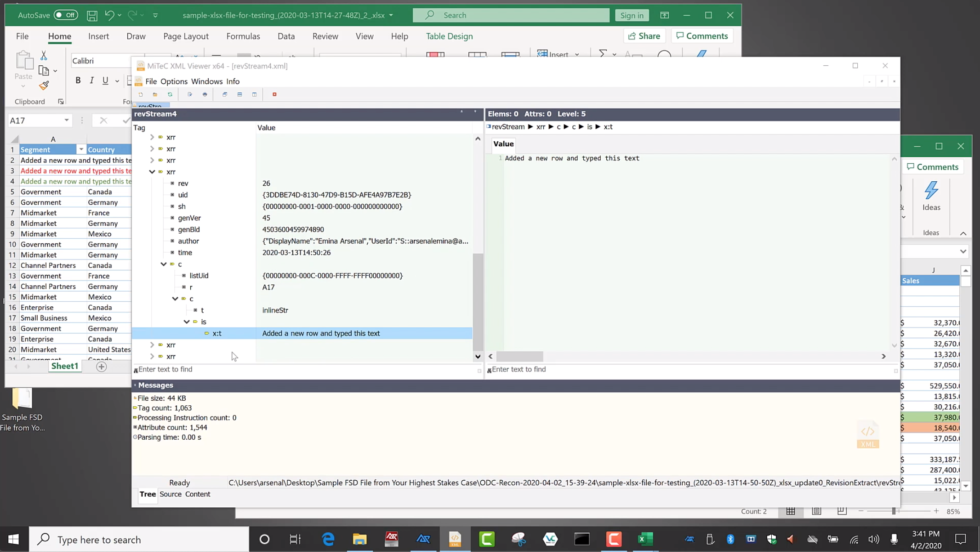
Task: Click the Excel Save icon in title bar
Action: click(x=92, y=15)
